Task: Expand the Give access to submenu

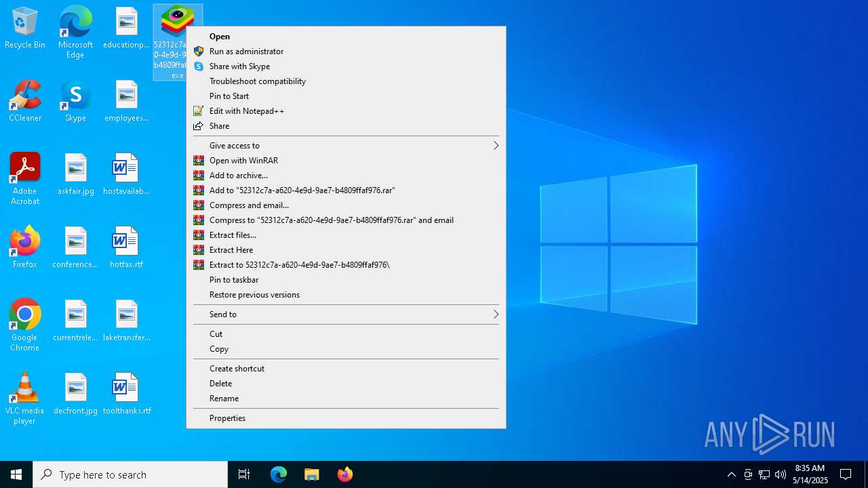Action: pos(346,146)
